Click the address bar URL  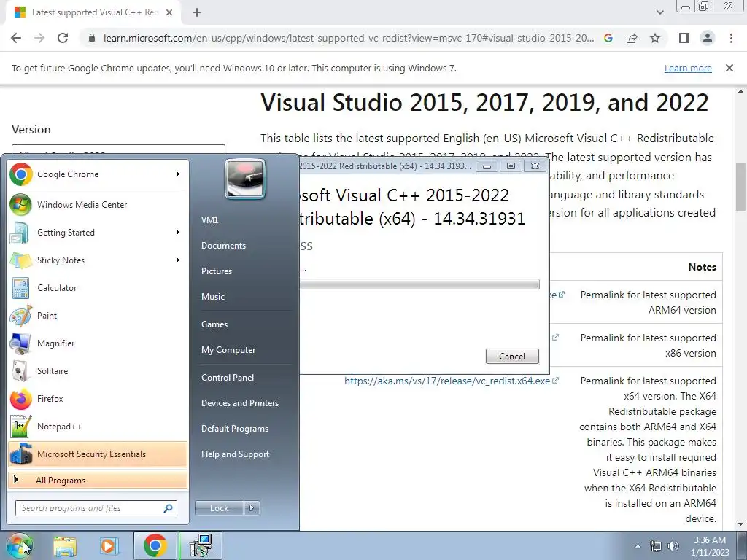pos(349,38)
